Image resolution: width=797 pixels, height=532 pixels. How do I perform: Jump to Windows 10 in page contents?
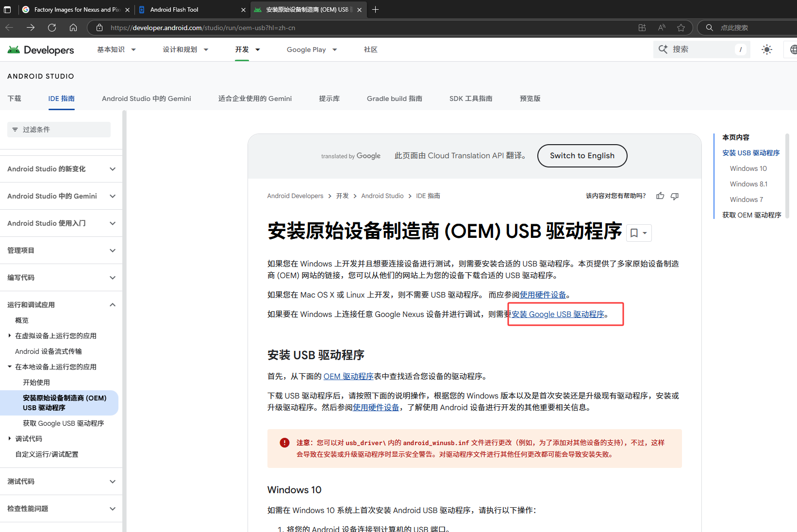click(748, 168)
